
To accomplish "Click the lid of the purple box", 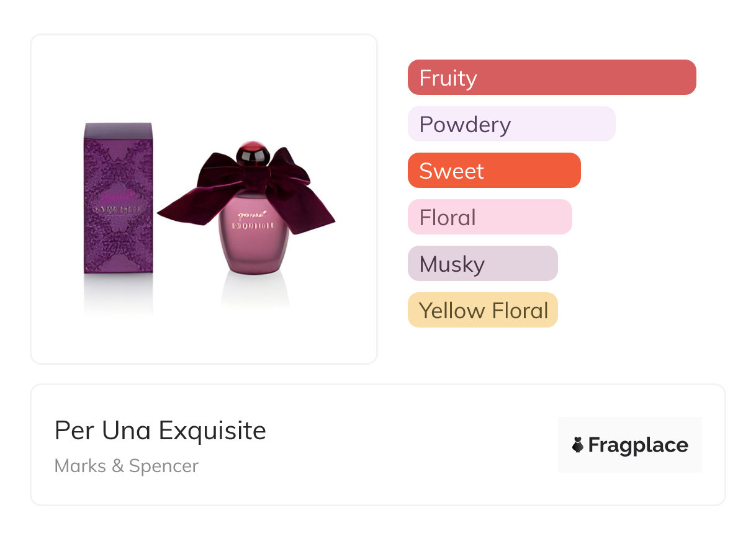I will pyautogui.click(x=118, y=131).
